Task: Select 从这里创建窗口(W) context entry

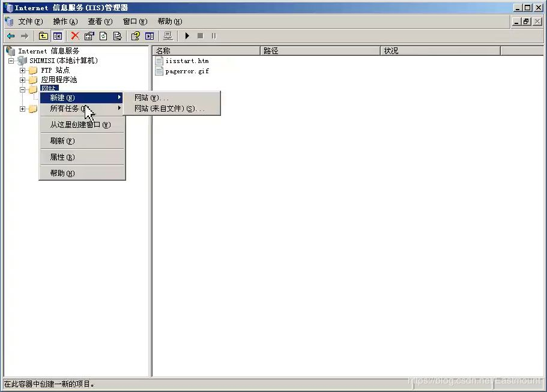Action: pos(82,124)
